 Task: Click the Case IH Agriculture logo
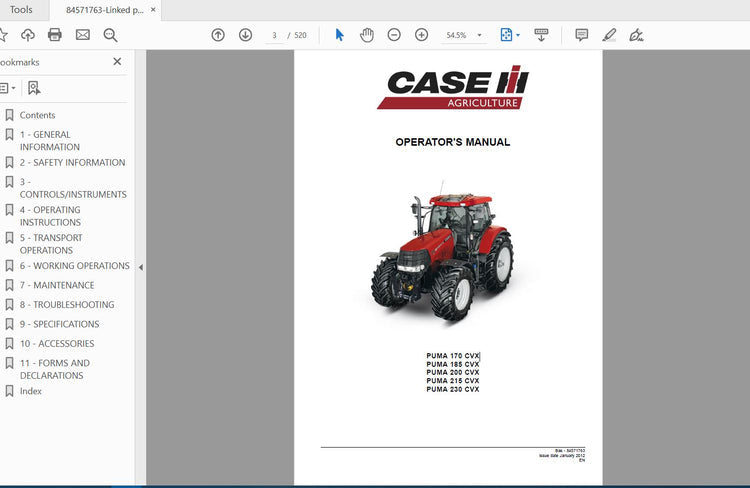453,87
